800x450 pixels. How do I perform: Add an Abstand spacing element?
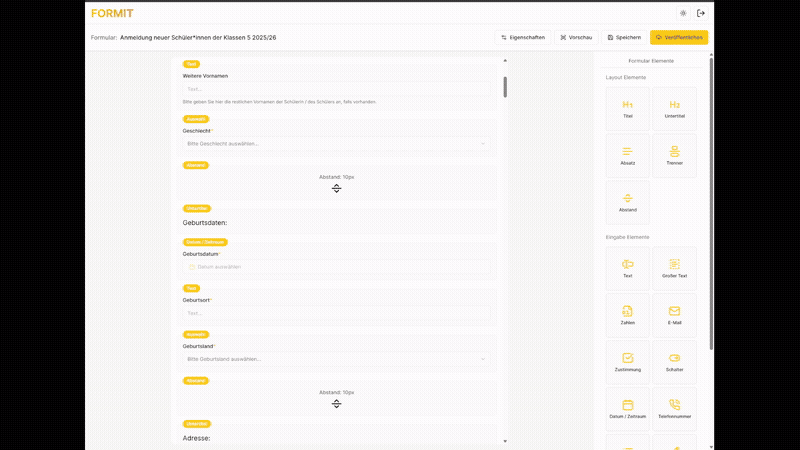627,202
